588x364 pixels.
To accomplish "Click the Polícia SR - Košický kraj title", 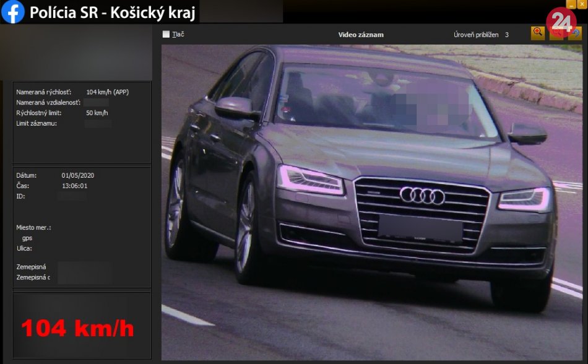I will click(x=114, y=13).
